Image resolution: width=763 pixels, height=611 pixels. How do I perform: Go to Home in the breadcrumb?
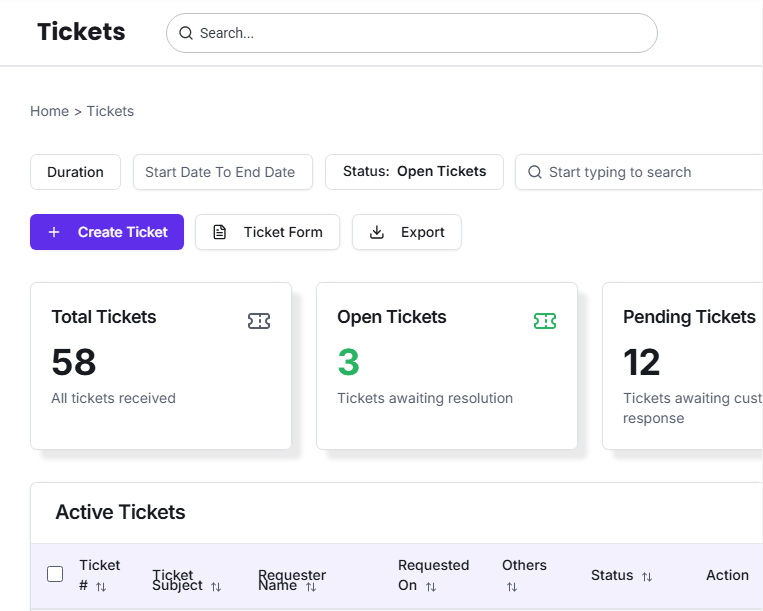tap(49, 111)
